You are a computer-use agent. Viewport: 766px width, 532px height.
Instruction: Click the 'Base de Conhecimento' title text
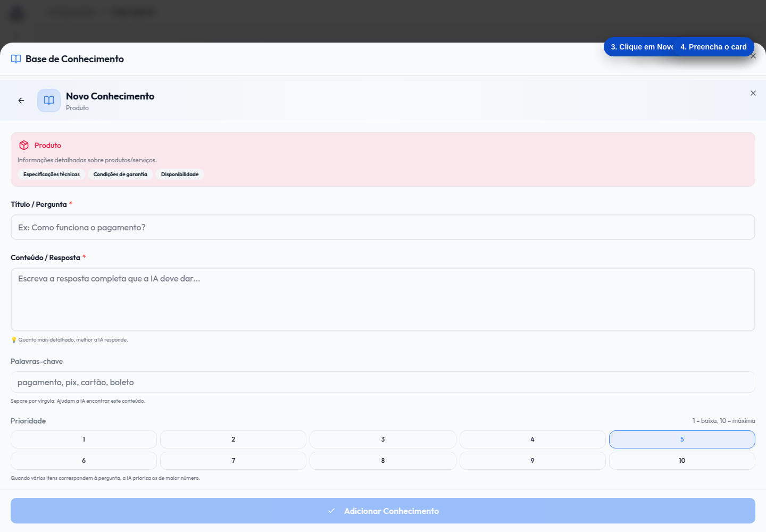74,59
